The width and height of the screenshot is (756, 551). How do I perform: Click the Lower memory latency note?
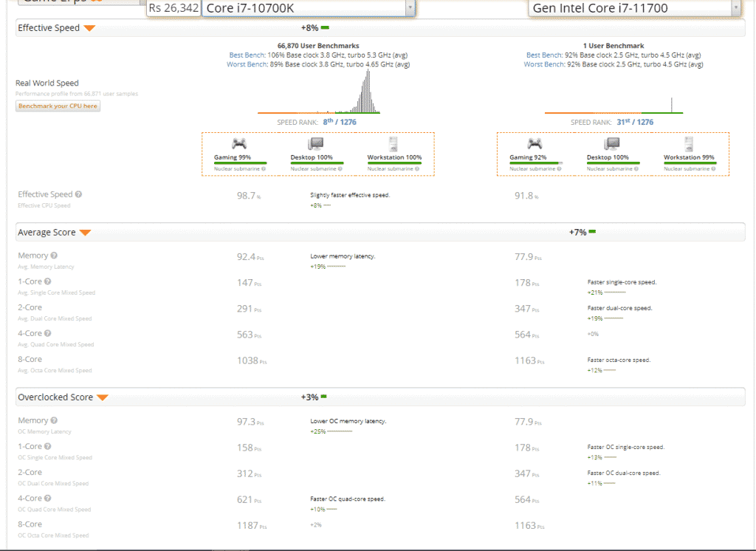[343, 256]
